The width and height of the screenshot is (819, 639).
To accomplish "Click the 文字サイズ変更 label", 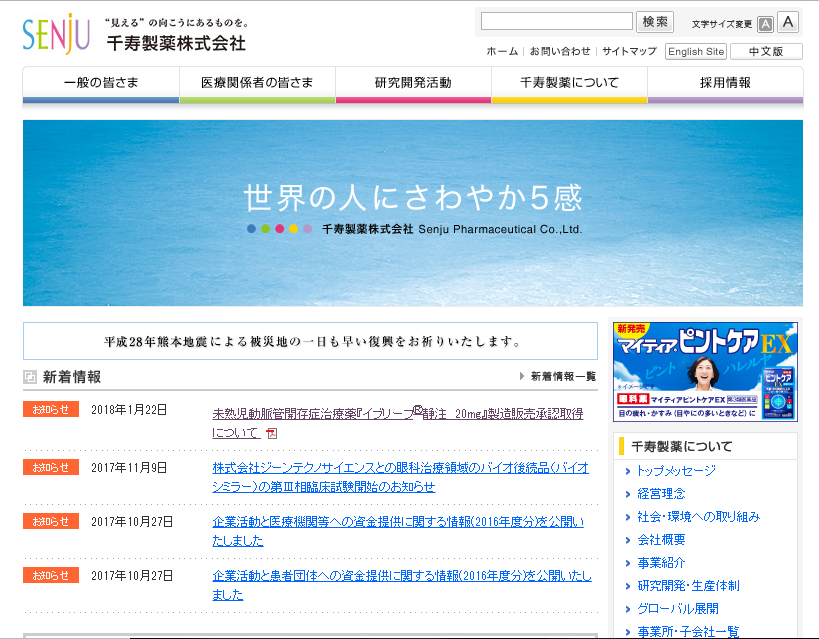I will pos(722,24).
